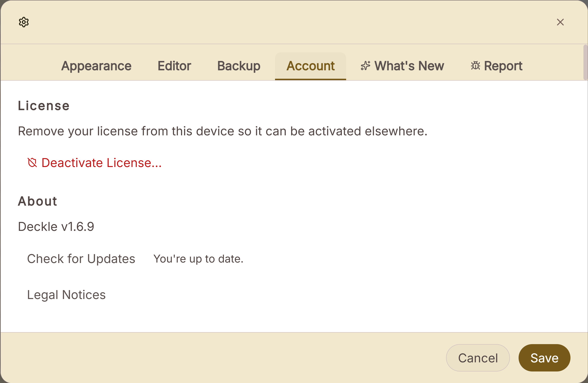Select the Backup tab
Screen dimensions: 588x383
pos(239,66)
